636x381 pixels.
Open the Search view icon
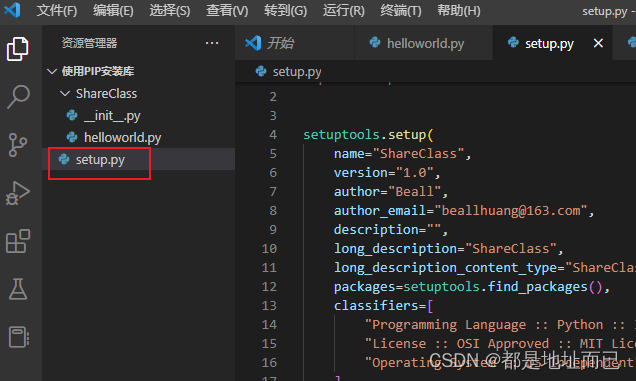[18, 97]
